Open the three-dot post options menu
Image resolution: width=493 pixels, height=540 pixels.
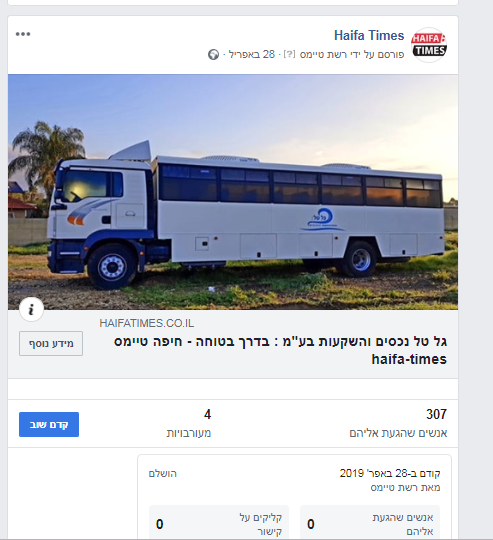(23, 34)
